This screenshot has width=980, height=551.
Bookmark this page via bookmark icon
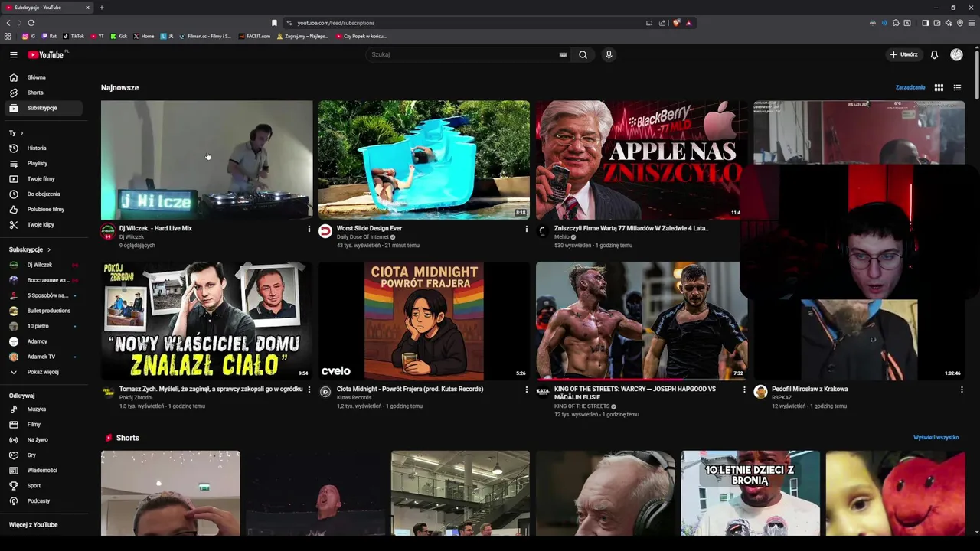coord(274,23)
